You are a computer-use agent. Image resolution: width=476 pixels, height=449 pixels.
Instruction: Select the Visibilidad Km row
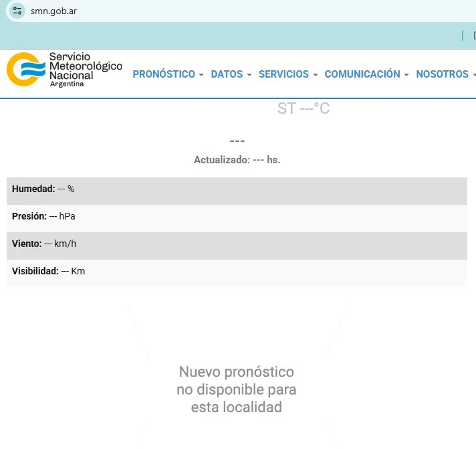[237, 273]
